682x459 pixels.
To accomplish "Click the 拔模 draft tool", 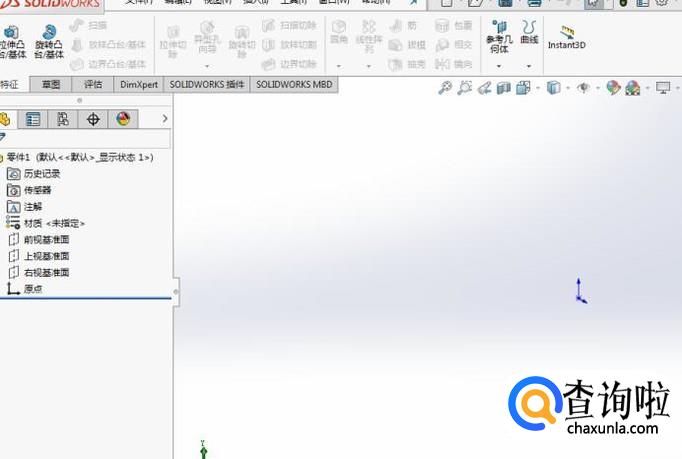I will click(x=407, y=45).
